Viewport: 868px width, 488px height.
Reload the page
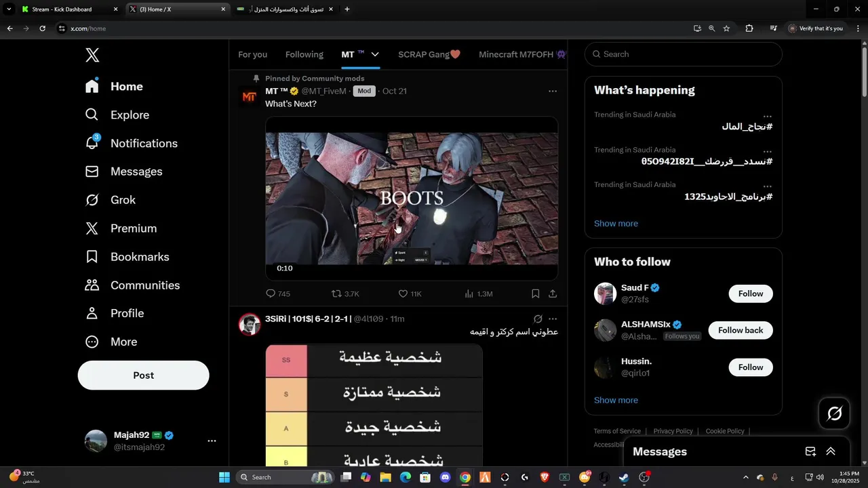[43, 28]
